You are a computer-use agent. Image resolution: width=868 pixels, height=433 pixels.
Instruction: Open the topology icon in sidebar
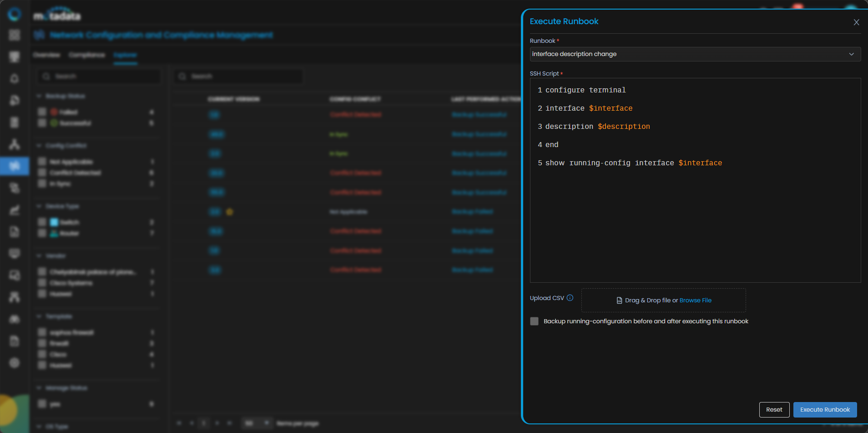tap(15, 144)
